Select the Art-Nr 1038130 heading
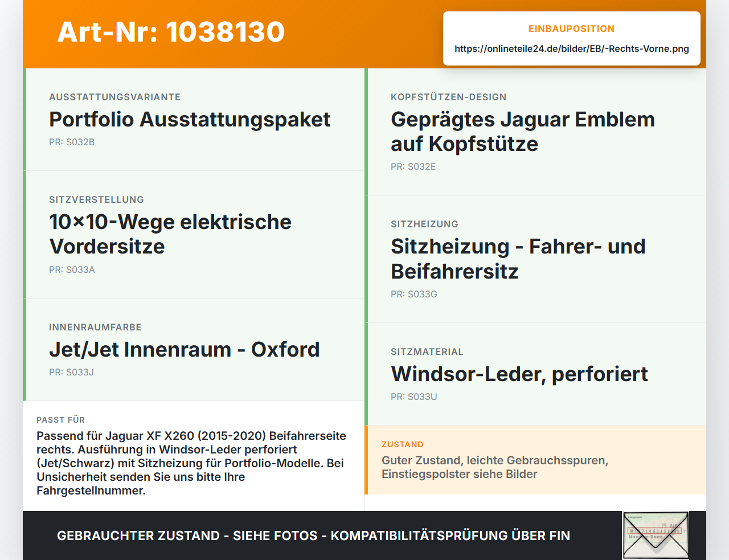The height and width of the screenshot is (560, 729). 171,32
